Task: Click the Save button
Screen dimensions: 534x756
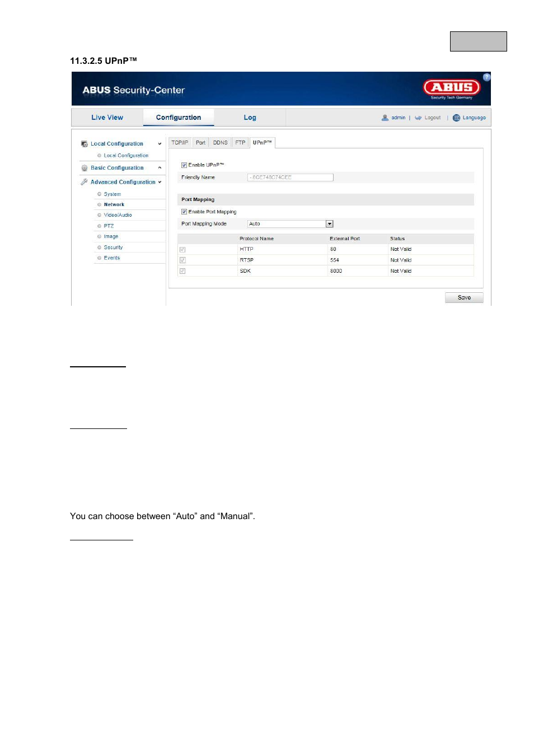Action: pyautogui.click(x=464, y=298)
